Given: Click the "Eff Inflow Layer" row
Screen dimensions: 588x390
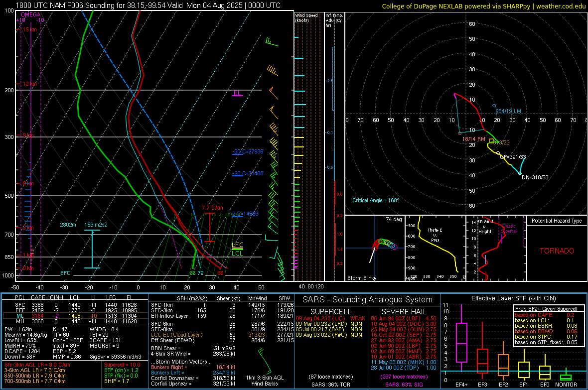Looking at the screenshot, I should (x=222, y=316).
